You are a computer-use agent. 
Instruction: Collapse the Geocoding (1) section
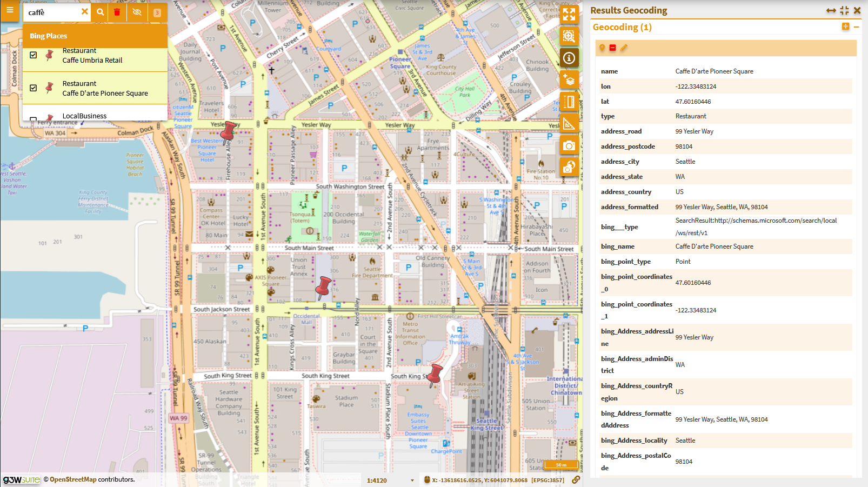[x=857, y=26]
